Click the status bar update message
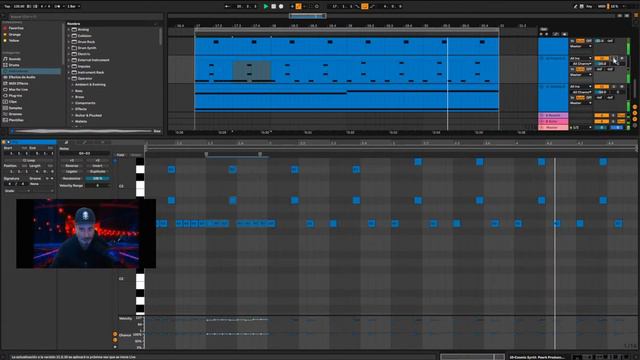 (x=73, y=357)
